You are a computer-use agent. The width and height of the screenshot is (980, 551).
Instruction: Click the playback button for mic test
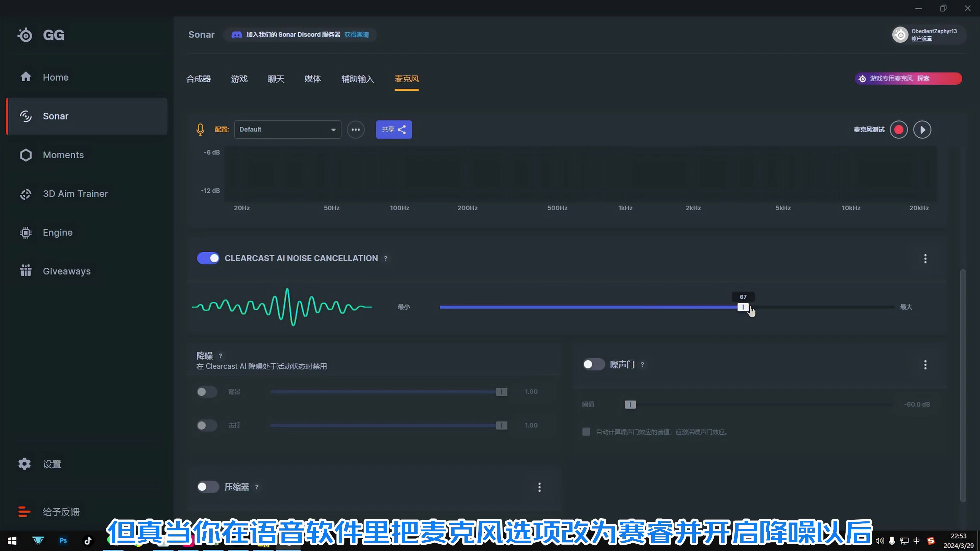[922, 129]
